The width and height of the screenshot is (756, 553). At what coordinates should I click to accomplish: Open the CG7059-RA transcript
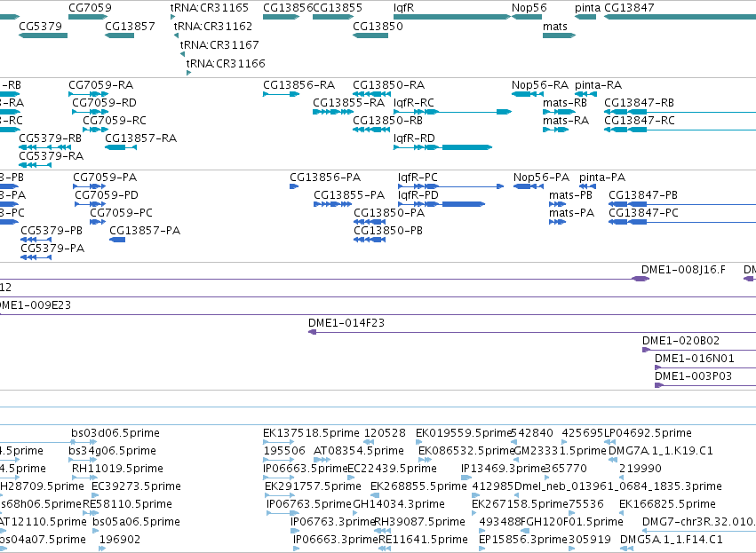[88, 94]
